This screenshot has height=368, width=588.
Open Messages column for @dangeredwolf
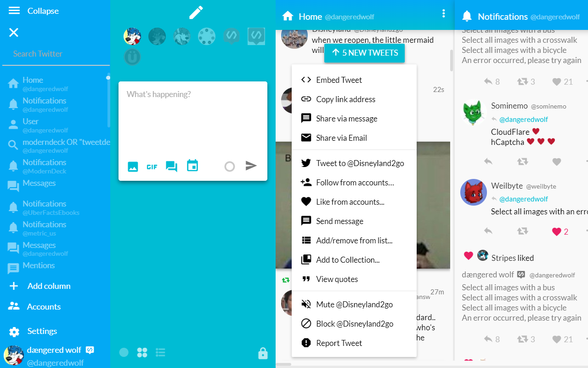(55, 248)
